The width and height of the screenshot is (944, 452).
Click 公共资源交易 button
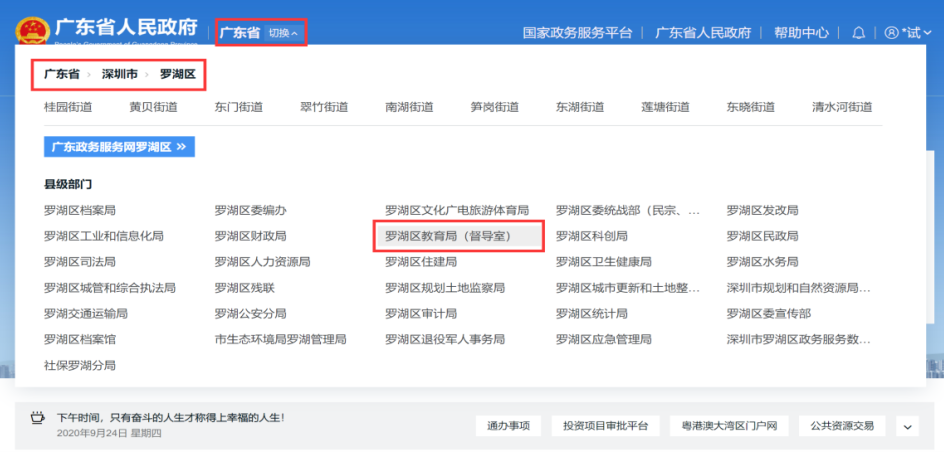click(842, 426)
